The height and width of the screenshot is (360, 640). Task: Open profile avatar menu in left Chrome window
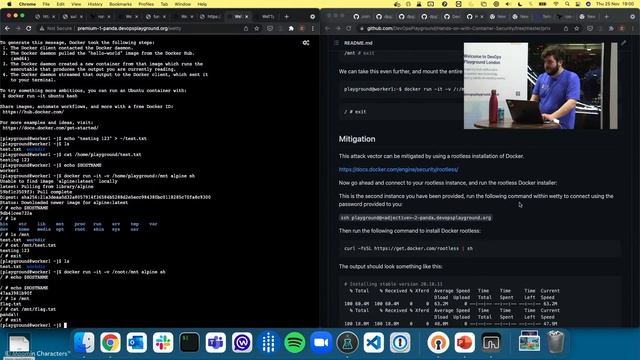coord(302,29)
